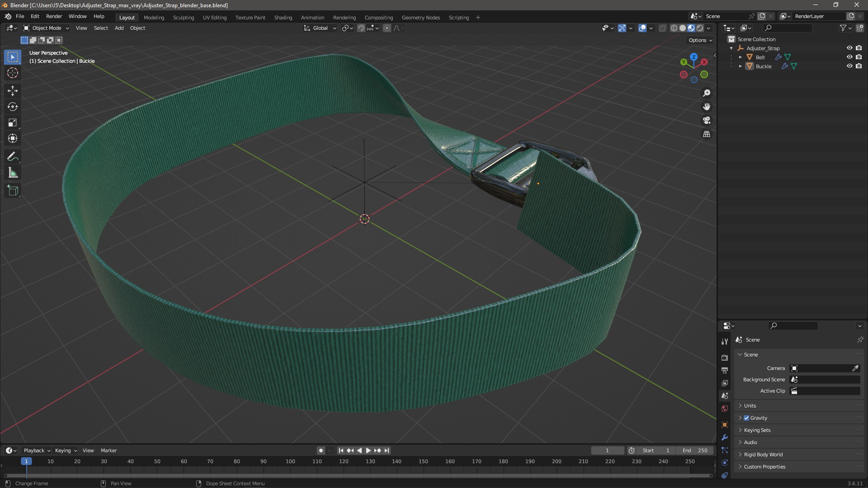Disable Belt in renders camera icon
Viewport: 868px width, 488px height.
pos(859,57)
